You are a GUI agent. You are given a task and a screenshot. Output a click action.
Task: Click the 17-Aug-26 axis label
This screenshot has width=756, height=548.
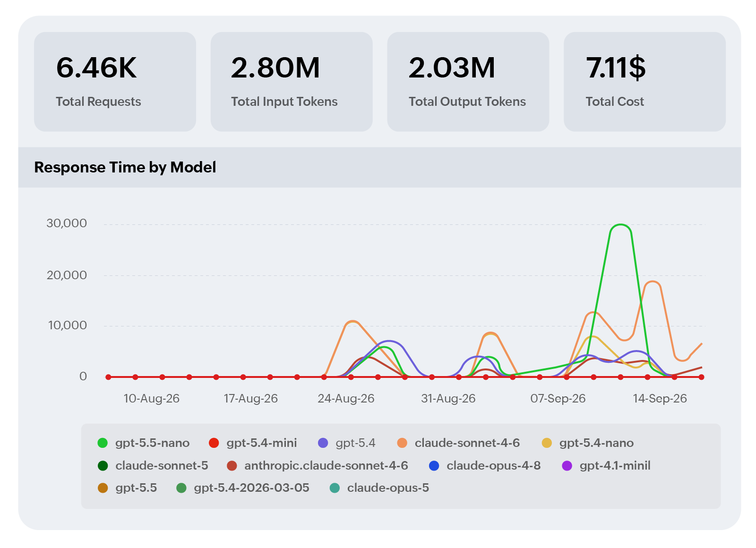[x=251, y=399]
